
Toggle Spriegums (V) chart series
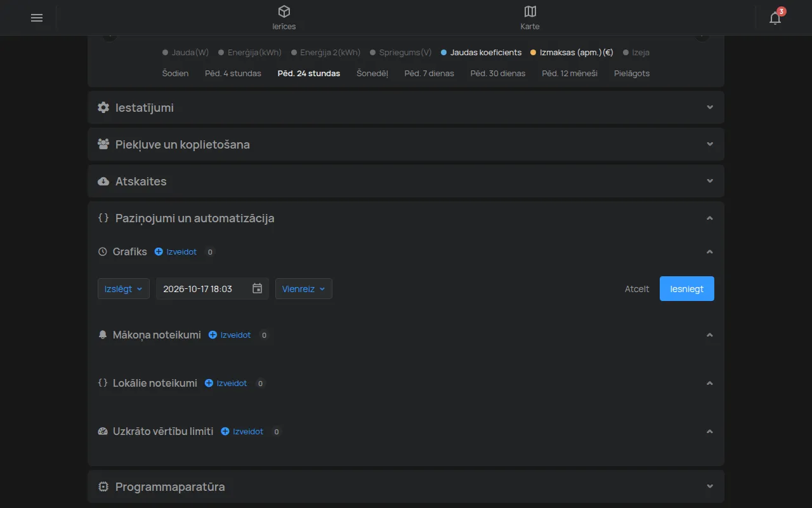[401, 53]
